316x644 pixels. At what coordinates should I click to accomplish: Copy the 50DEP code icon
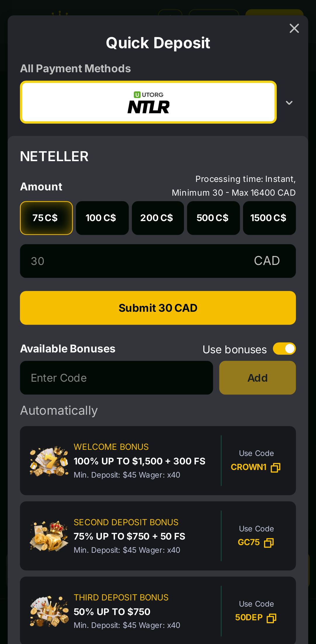coord(271,618)
